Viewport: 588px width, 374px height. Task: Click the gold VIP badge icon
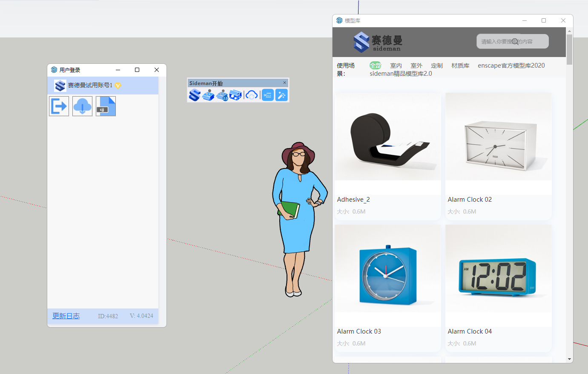tap(118, 85)
